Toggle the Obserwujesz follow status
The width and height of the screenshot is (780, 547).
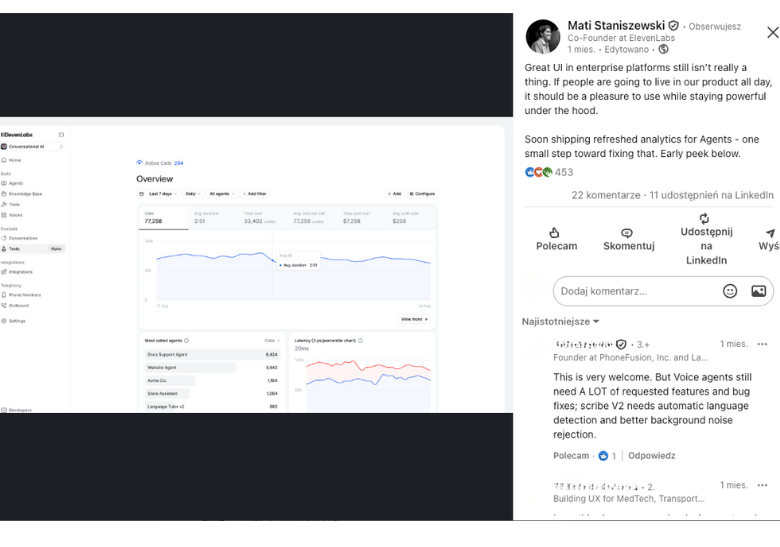(x=714, y=26)
